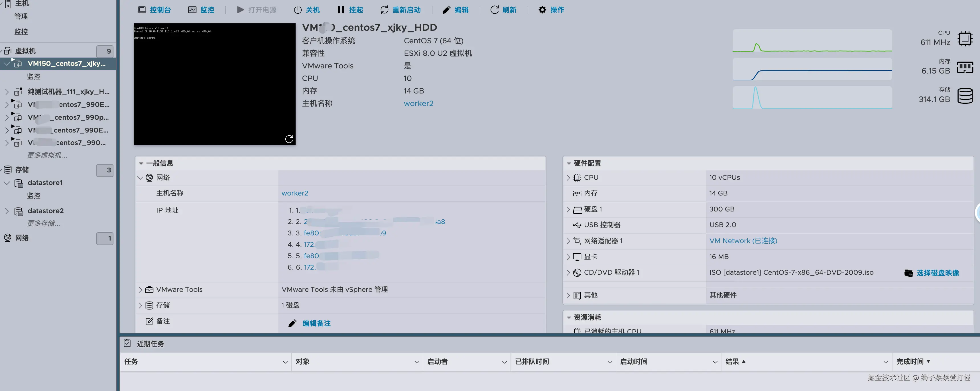The height and width of the screenshot is (391, 980).
Task: Click the 编辑备注 link
Action: click(316, 323)
